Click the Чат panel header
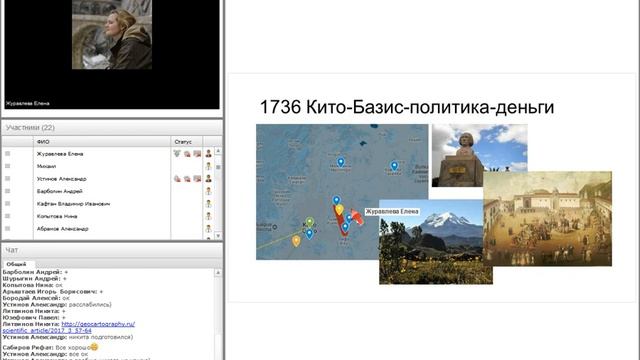The width and height of the screenshot is (640, 360). (x=112, y=250)
